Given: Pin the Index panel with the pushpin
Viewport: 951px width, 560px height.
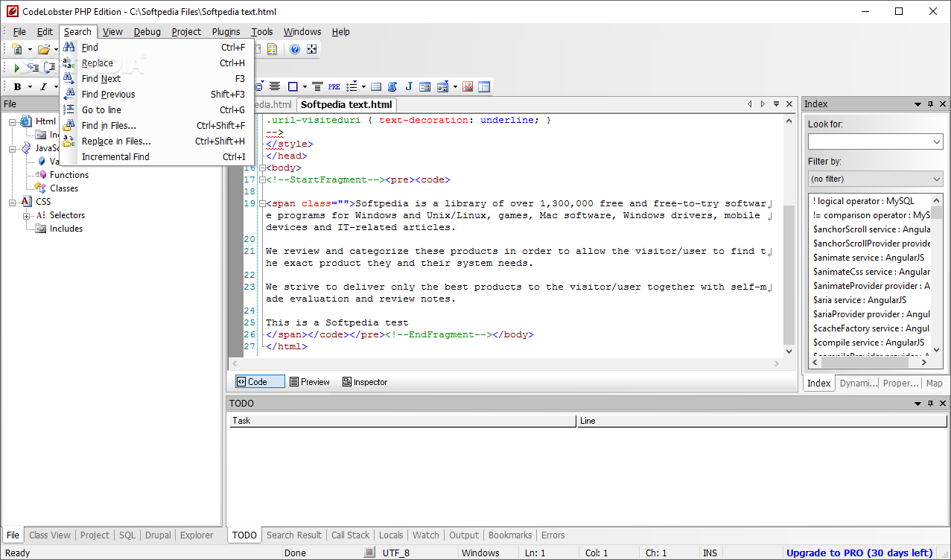Looking at the screenshot, I should (930, 104).
